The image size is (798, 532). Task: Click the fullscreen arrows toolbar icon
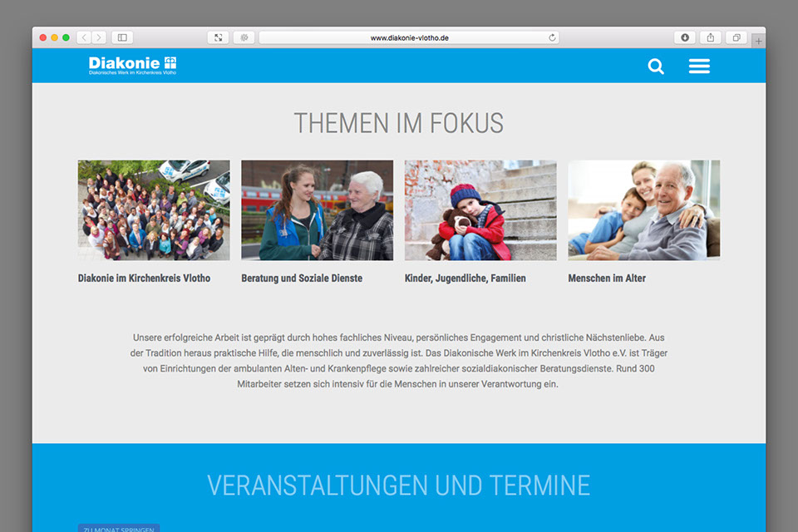pyautogui.click(x=218, y=37)
